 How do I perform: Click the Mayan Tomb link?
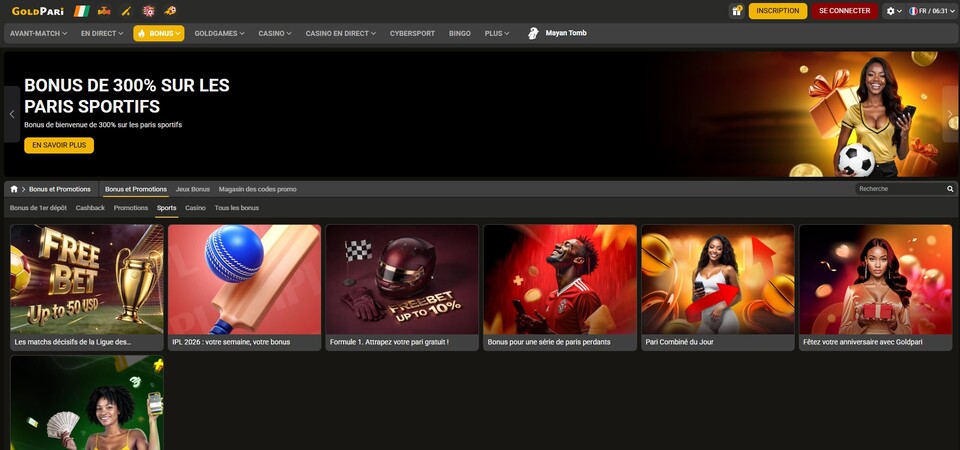566,33
